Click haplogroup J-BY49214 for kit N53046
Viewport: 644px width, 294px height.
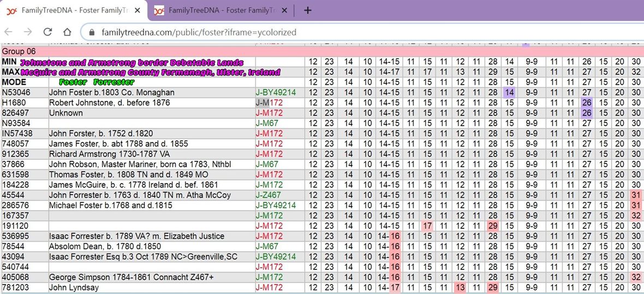[276, 92]
